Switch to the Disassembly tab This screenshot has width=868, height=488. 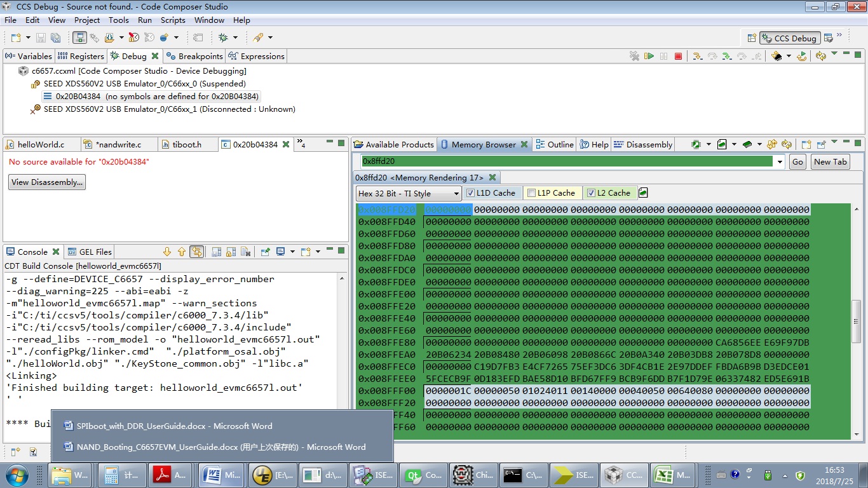click(643, 144)
